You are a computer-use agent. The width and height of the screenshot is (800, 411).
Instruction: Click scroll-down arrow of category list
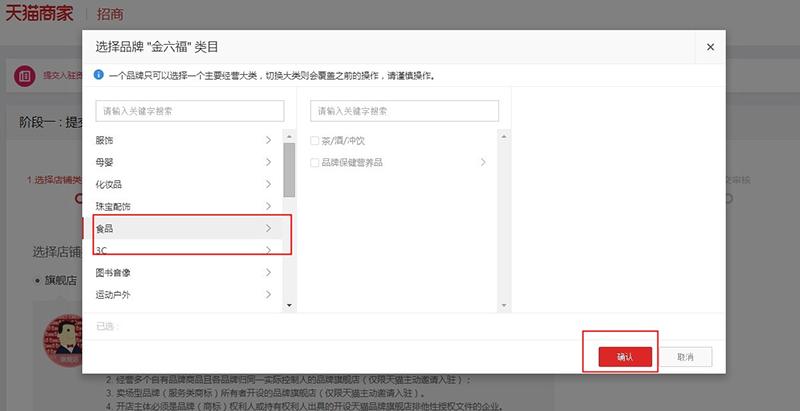coord(289,304)
